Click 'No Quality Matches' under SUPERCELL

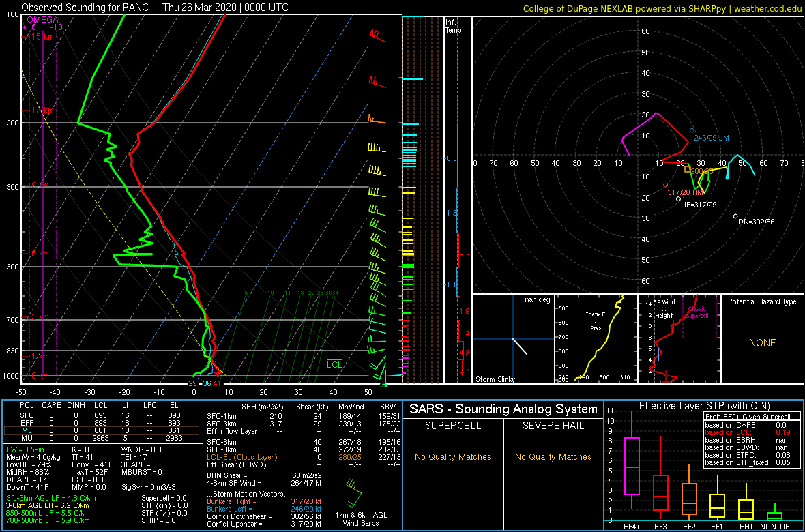pos(452,456)
